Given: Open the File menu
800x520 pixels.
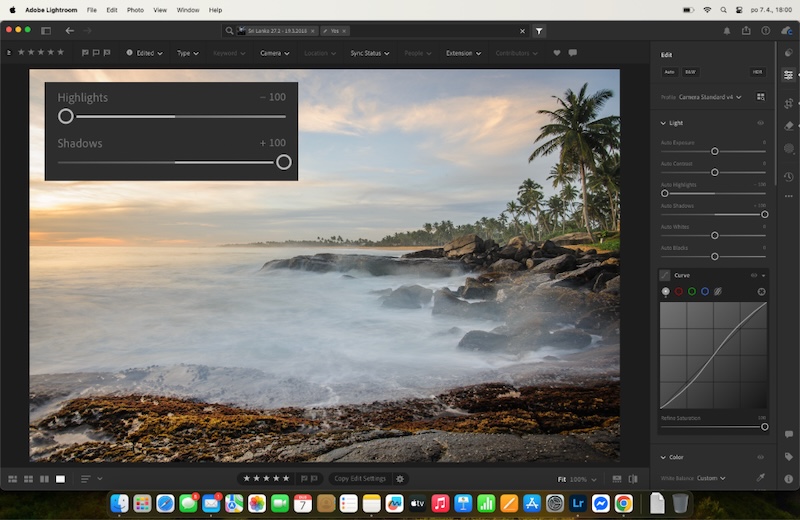Looking at the screenshot, I should [x=92, y=10].
